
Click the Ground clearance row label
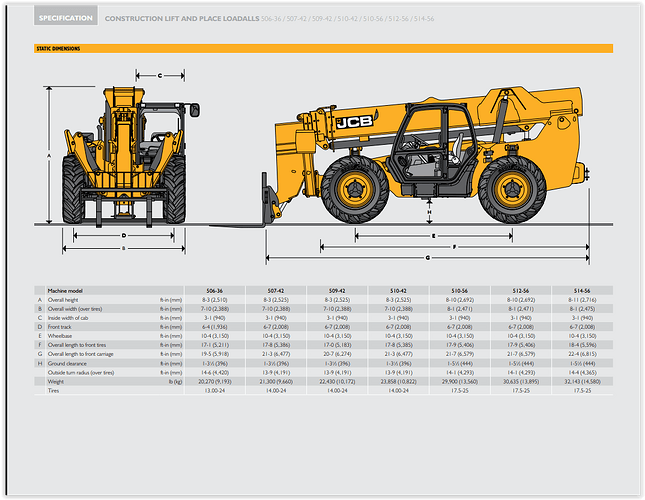[x=67, y=363]
